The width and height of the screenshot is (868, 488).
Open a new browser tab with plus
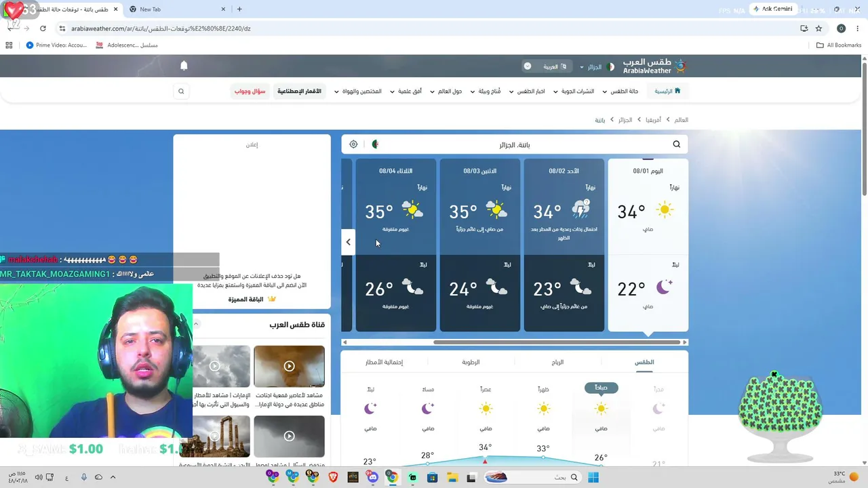(x=239, y=9)
